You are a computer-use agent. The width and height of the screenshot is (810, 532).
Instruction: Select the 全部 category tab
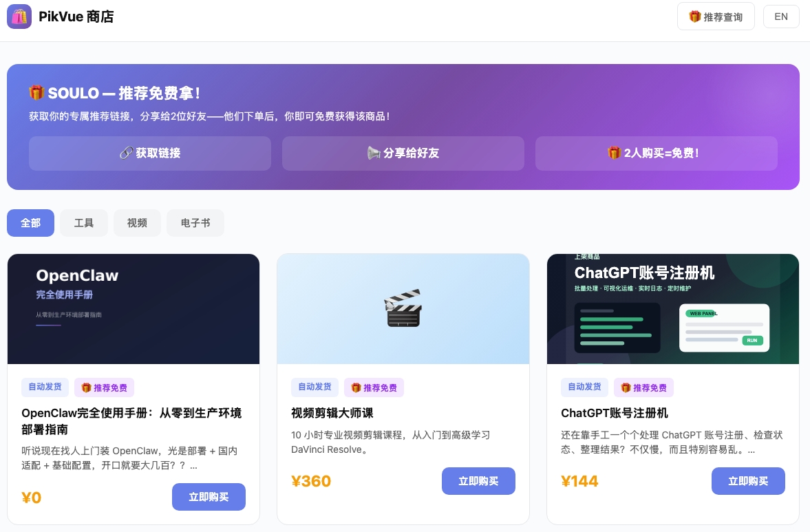30,223
